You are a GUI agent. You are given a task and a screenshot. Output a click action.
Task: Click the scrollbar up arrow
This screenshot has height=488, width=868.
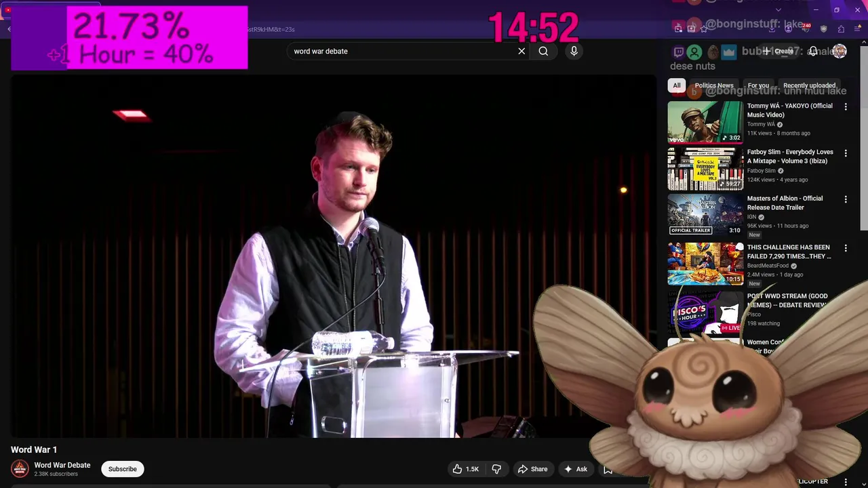click(864, 42)
